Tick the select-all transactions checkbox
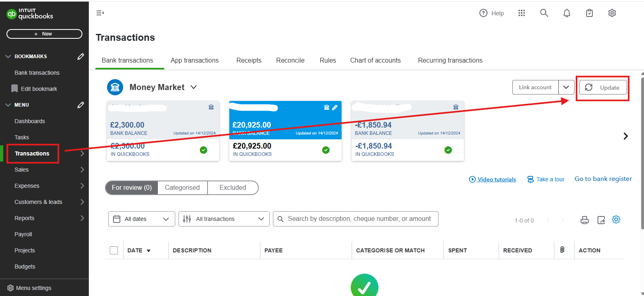Screen dimensions: 644x296 coord(114,250)
